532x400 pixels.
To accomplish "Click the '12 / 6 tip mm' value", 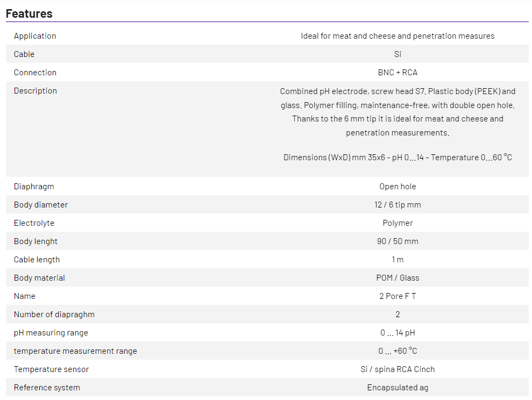I will (x=398, y=205).
